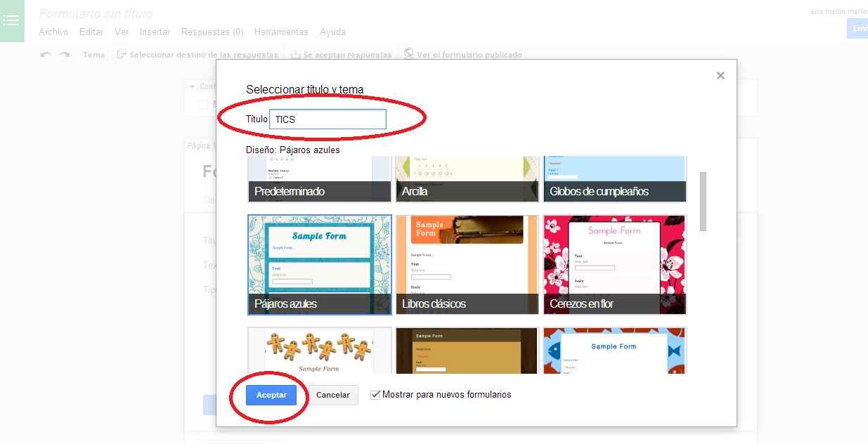Choose Seleccionar destino de las respuestas
This screenshot has width=868, height=444.
(197, 55)
